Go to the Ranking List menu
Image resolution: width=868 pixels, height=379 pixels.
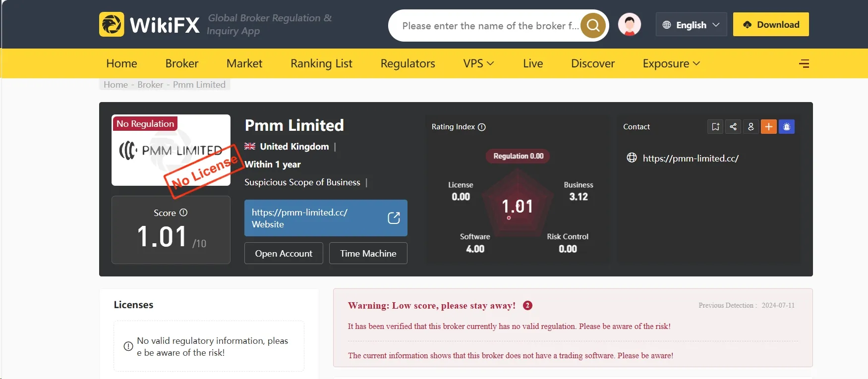pos(321,63)
